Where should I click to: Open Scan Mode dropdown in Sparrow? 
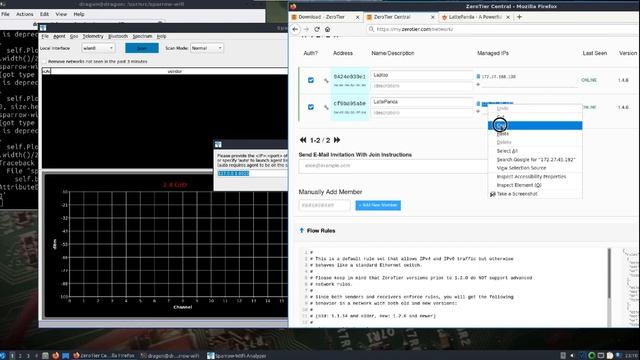(207, 48)
